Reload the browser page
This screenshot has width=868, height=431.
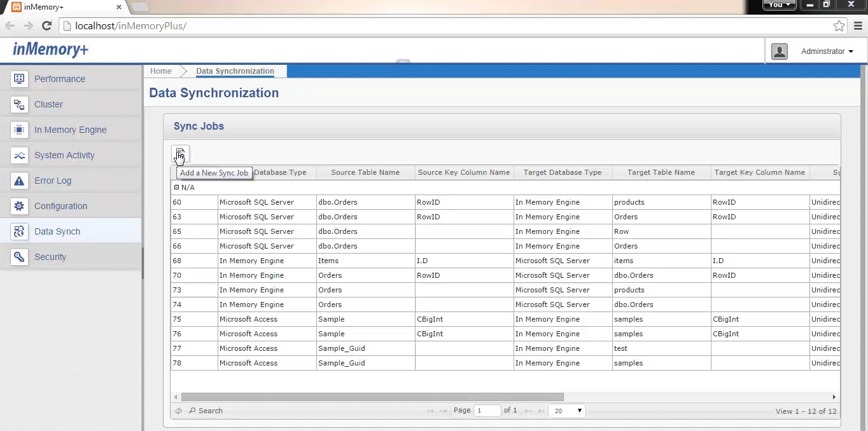(46, 26)
